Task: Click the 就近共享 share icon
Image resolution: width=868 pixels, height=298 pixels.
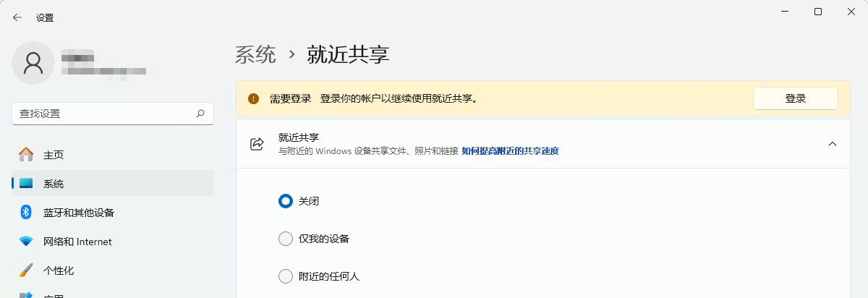Action: tap(256, 144)
